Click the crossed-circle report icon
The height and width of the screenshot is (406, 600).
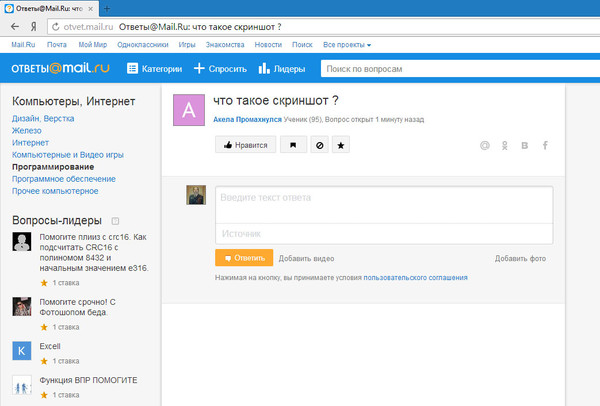(x=320, y=145)
